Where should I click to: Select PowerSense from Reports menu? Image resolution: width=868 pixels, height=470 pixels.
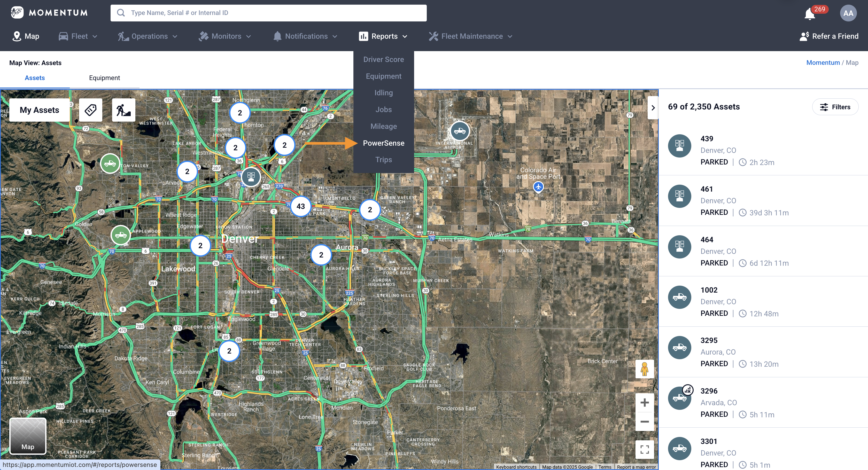coord(383,143)
